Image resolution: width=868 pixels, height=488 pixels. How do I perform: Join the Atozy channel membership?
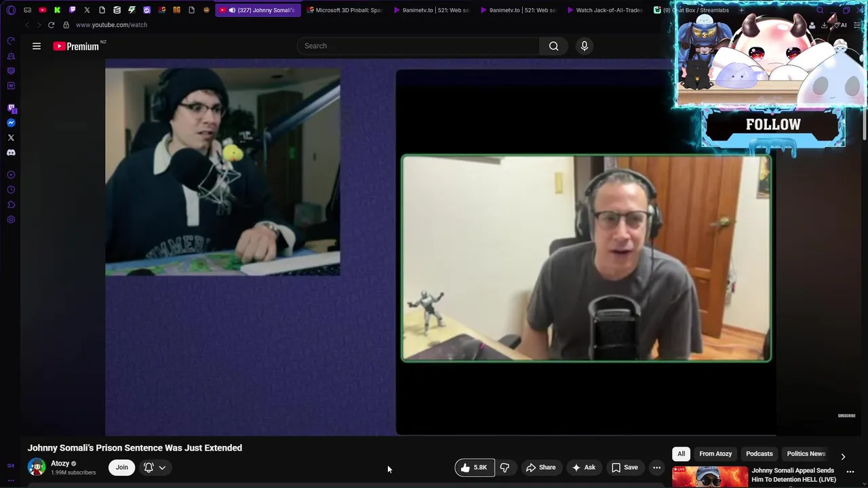click(121, 467)
